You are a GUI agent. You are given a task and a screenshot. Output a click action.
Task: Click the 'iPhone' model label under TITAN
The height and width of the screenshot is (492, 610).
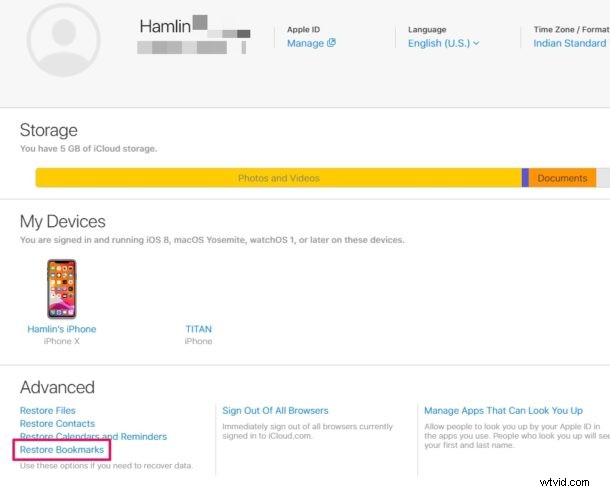[198, 341]
